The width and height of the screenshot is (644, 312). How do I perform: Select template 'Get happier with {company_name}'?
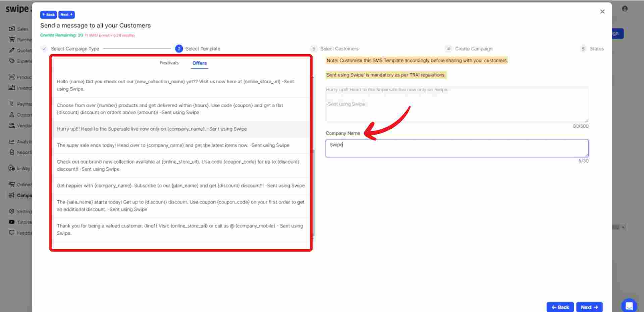click(x=181, y=186)
